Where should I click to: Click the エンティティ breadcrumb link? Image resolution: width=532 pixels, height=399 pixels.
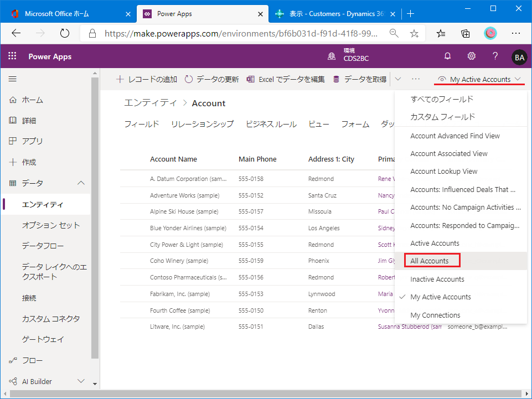point(151,103)
